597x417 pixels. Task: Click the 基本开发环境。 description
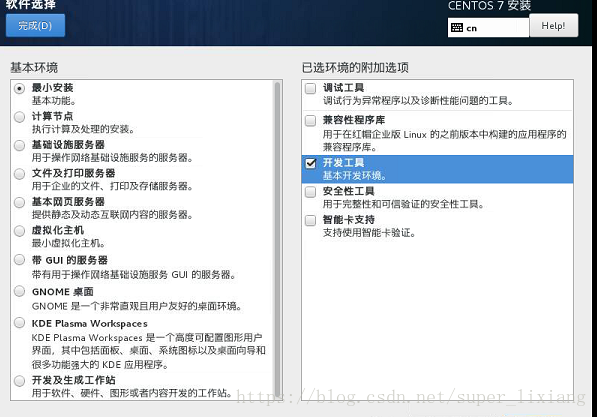[355, 176]
